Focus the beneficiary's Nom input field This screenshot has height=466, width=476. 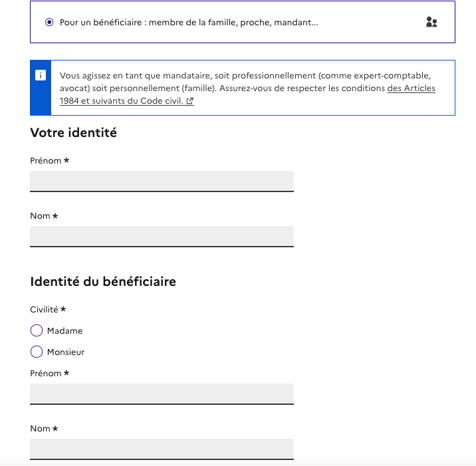162,449
